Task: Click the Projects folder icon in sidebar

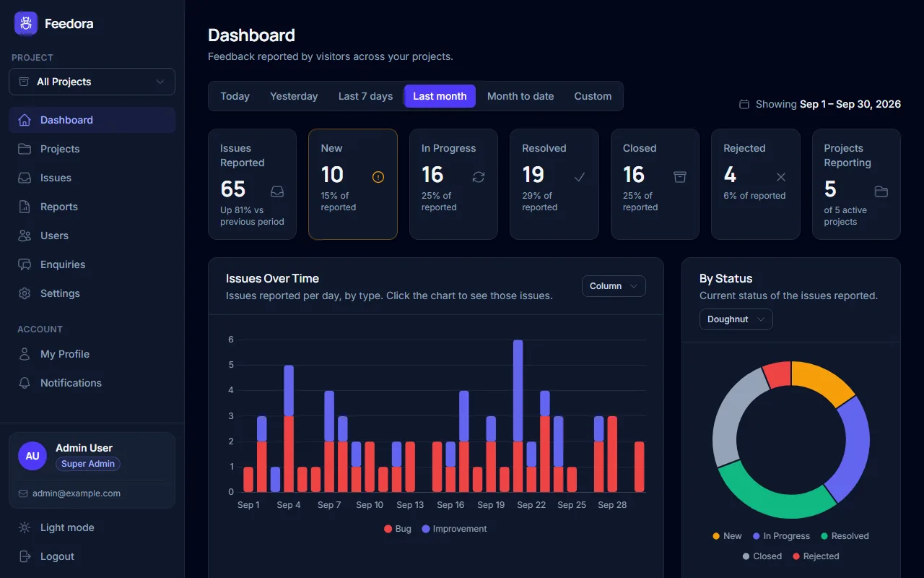Action: coord(25,149)
